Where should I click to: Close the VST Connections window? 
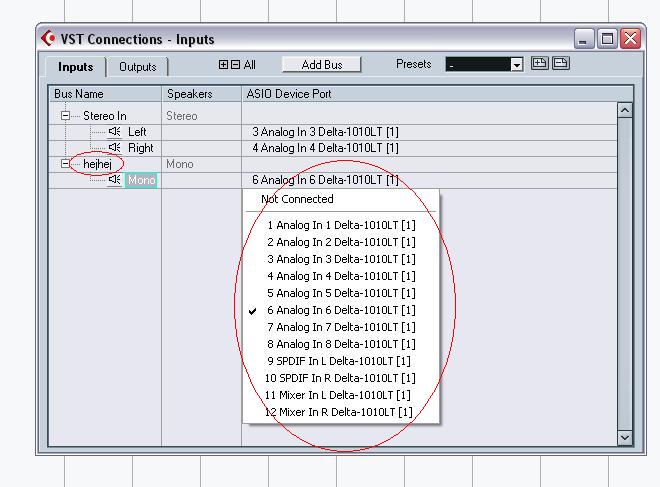(x=631, y=39)
